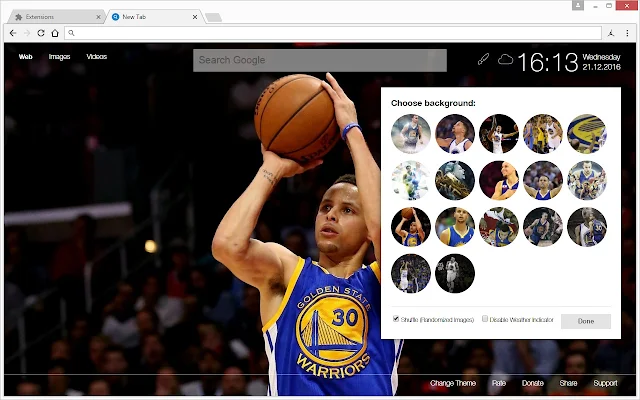Select the fourth thumbnail in the third row

point(543,227)
